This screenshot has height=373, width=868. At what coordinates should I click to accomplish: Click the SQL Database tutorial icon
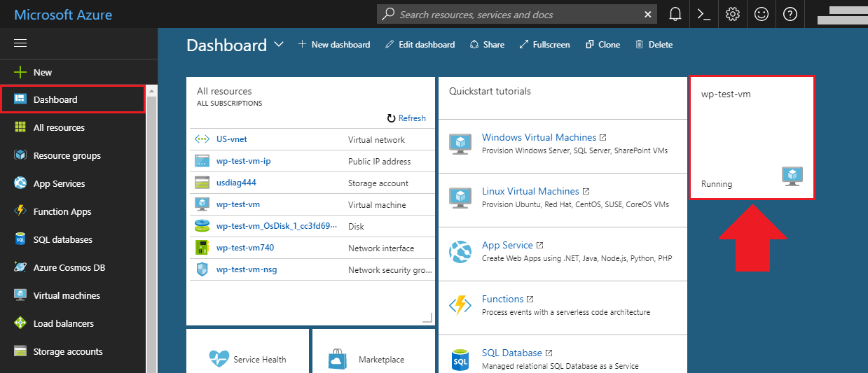460,360
